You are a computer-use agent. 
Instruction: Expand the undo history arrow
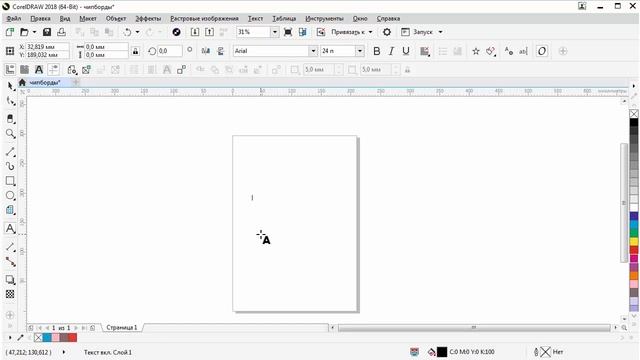click(138, 32)
